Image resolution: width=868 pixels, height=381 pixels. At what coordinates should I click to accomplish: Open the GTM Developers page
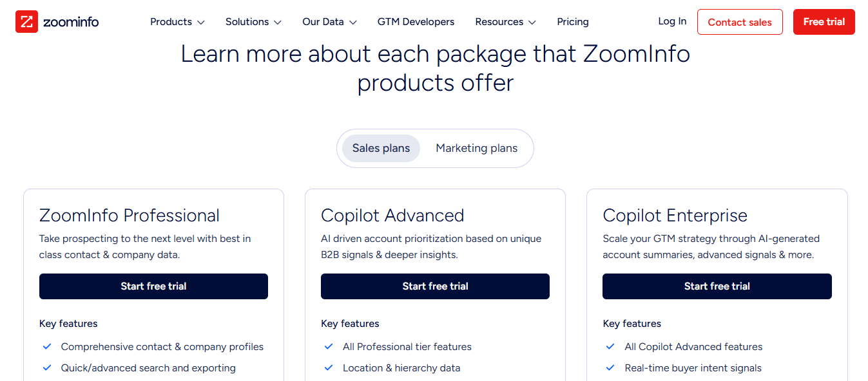pyautogui.click(x=416, y=21)
